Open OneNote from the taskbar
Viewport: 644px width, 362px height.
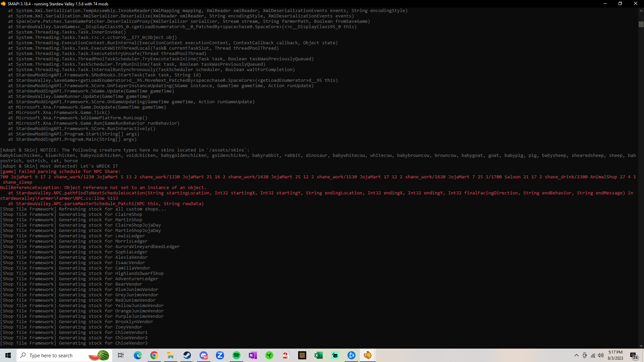pos(253,355)
